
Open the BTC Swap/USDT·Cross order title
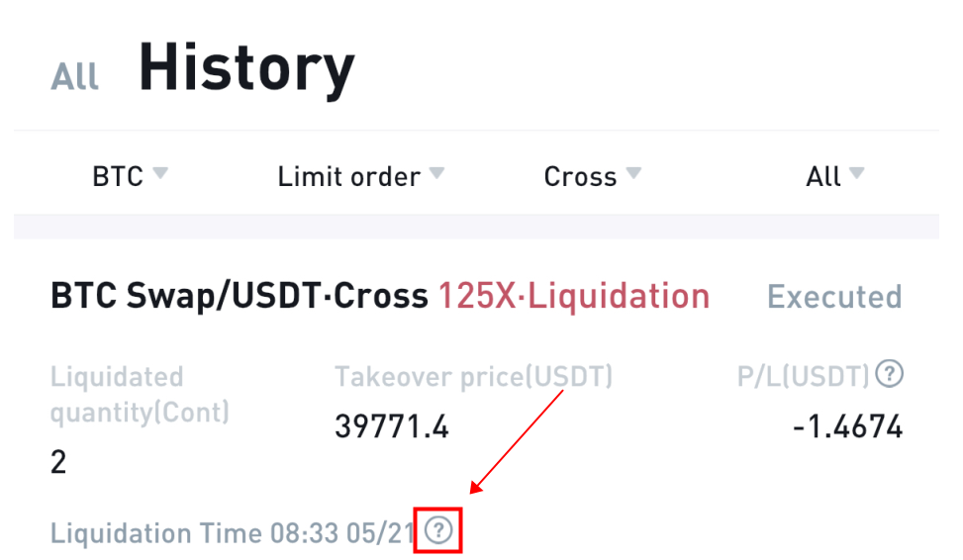tap(240, 296)
